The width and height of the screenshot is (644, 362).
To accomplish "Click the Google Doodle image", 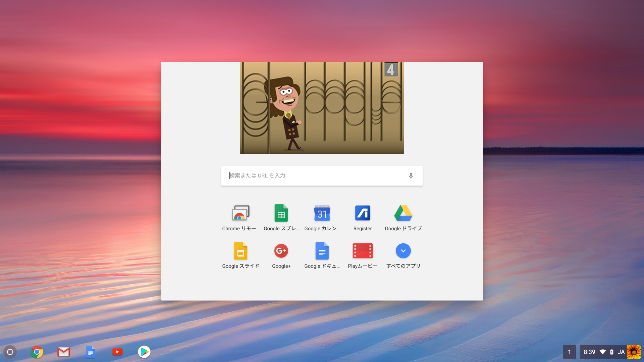I will coord(322,108).
